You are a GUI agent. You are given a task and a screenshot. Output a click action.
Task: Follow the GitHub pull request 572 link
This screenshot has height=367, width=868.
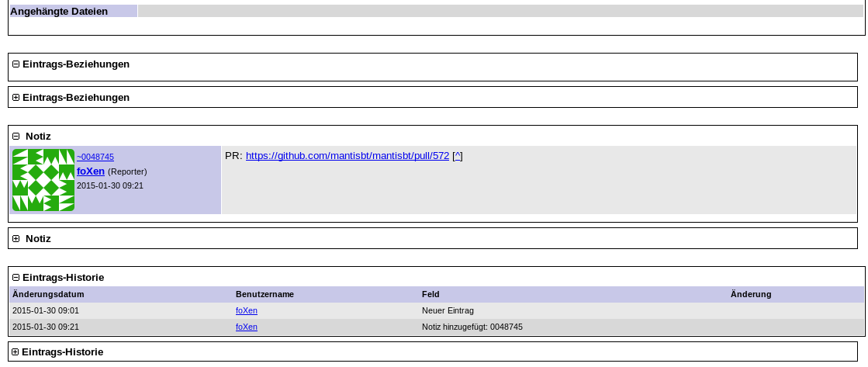[x=347, y=156]
